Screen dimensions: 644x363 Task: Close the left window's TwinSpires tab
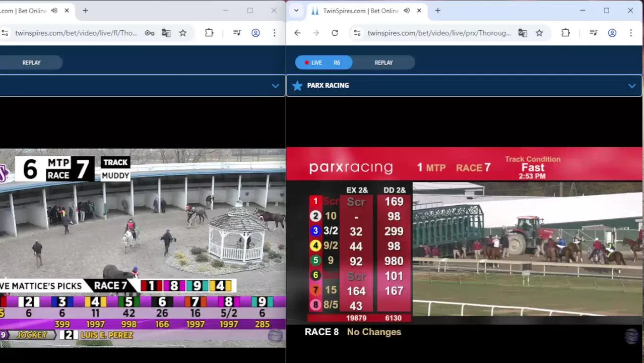point(67,11)
